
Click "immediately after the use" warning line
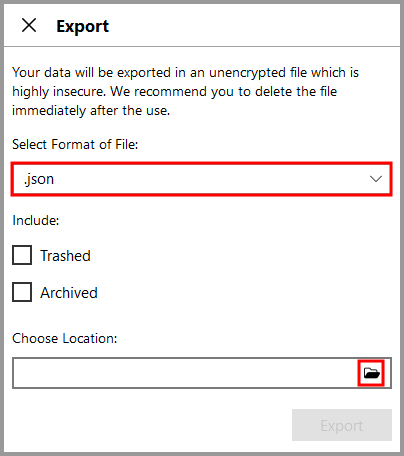click(91, 110)
